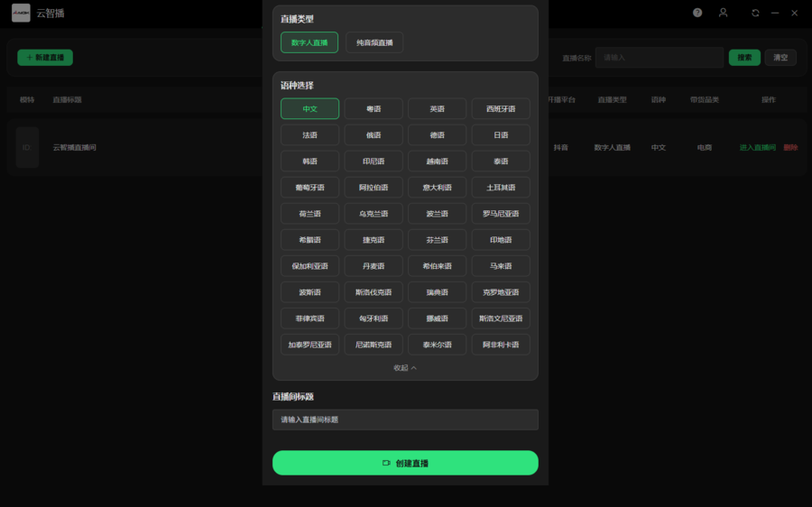Screen dimensions: 812x507
Task: Choose 菲律宾语 language
Action: [x=309, y=318]
